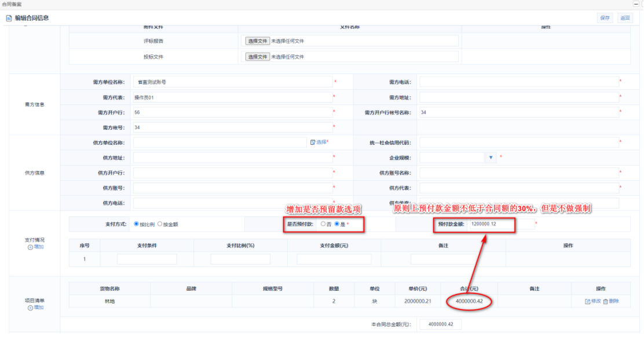The width and height of the screenshot is (644, 343).
Task: Choose 是 for 是否预付款
Action: pos(337,224)
